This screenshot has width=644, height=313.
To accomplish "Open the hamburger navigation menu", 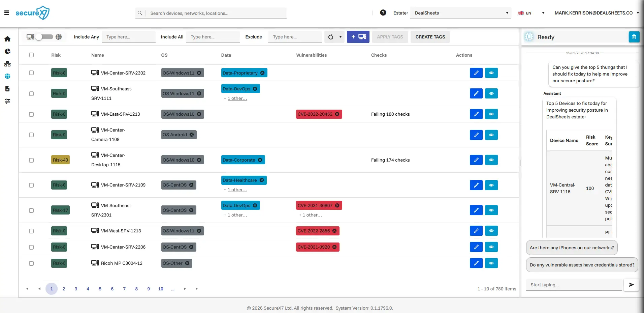I will (7, 13).
